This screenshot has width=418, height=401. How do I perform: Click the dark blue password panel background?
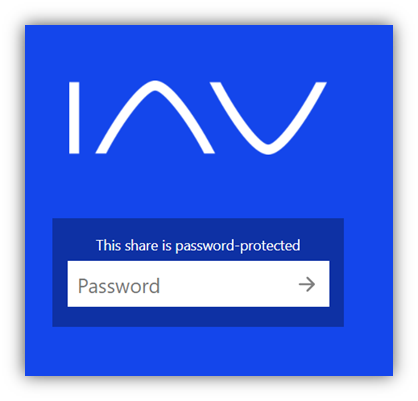198,317
